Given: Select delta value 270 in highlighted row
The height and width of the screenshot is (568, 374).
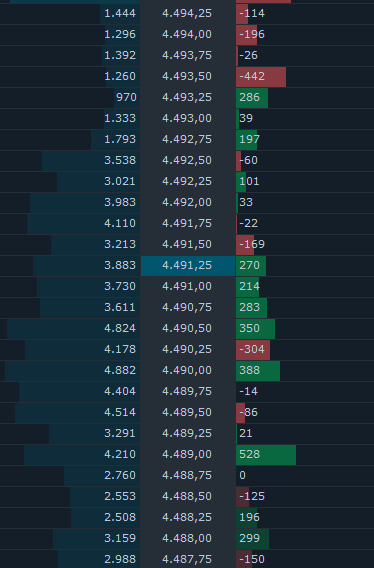Looking at the screenshot, I should click(x=250, y=266).
